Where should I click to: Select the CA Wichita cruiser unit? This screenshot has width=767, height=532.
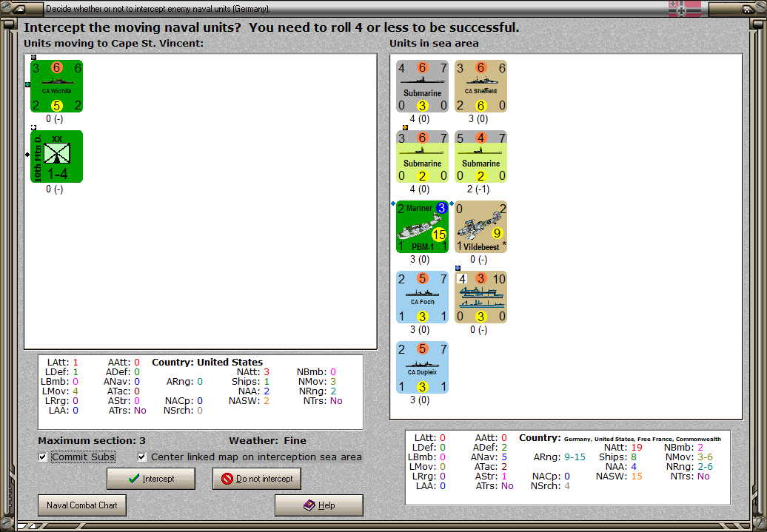tap(57, 87)
